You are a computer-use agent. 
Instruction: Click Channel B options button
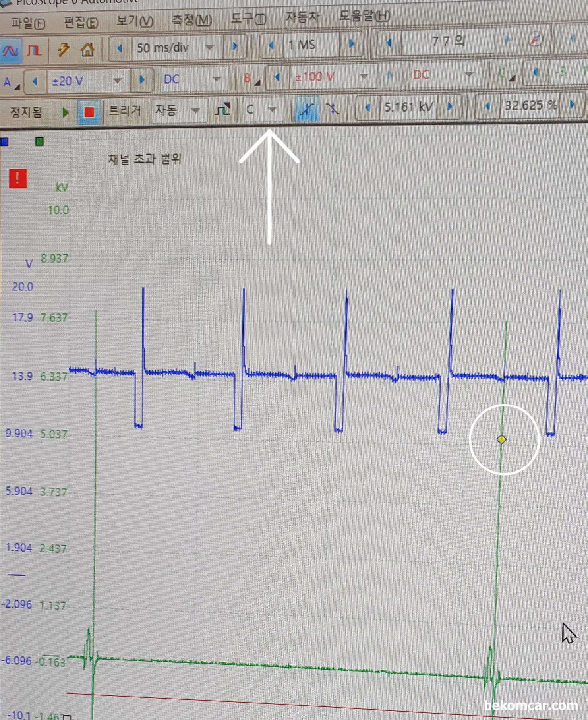pyautogui.click(x=251, y=78)
